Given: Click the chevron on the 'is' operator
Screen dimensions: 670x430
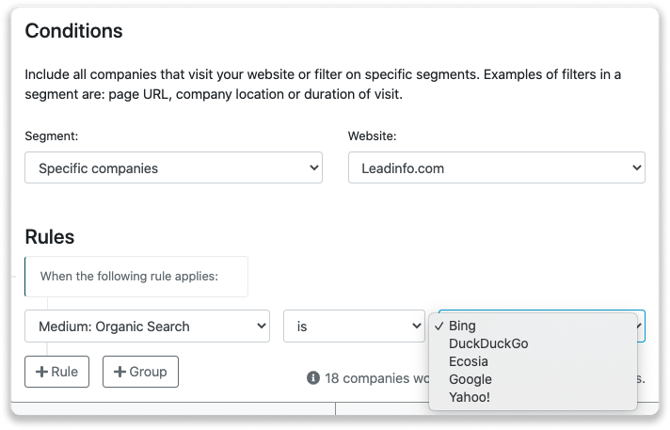Looking at the screenshot, I should click(x=414, y=326).
